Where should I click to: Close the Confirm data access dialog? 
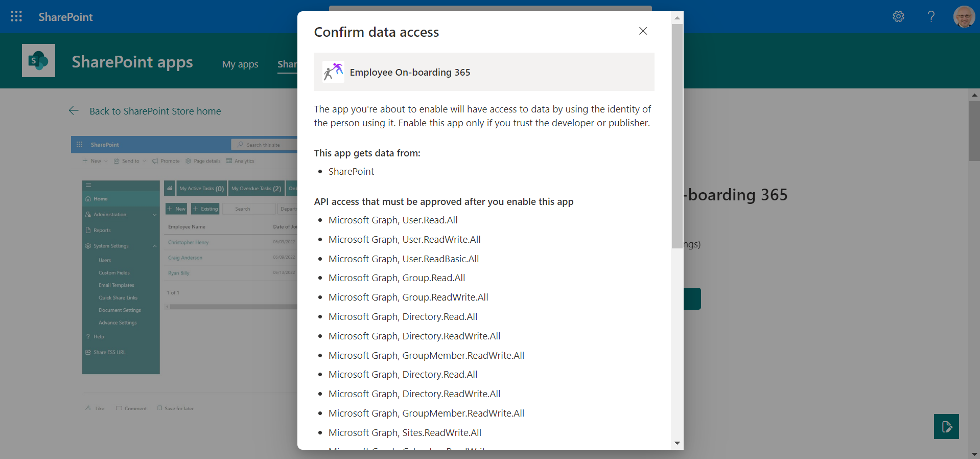coord(643,31)
